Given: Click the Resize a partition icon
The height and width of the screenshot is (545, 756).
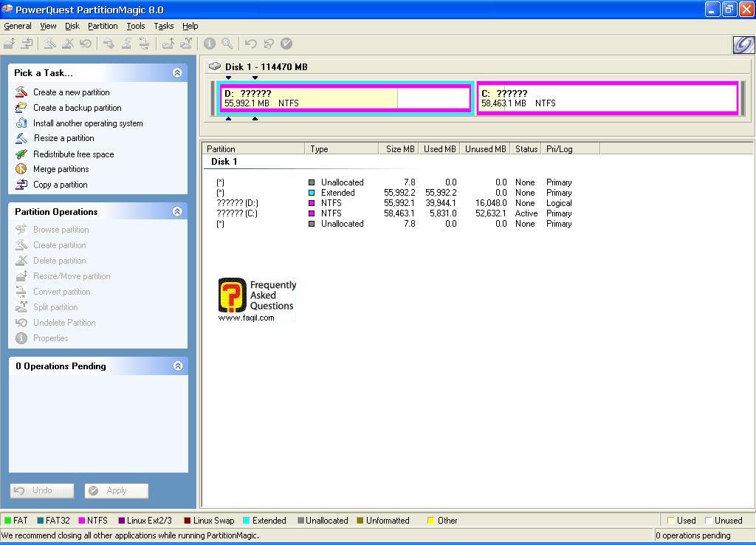Looking at the screenshot, I should coord(21,138).
